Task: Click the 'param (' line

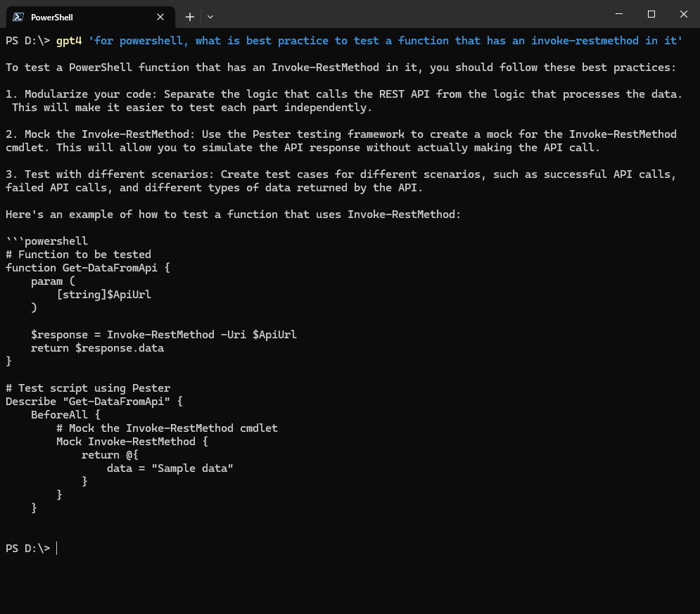Action: 53,281
